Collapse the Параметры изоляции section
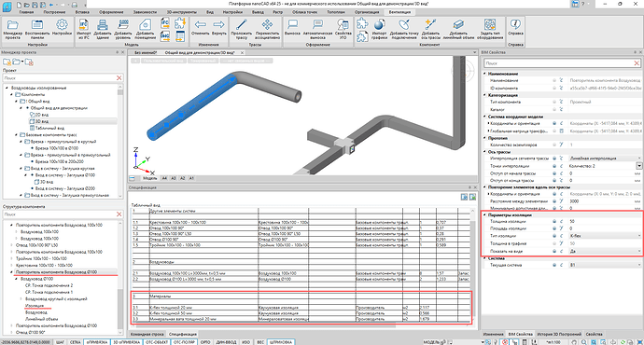This screenshot has height=345, width=644. (485, 215)
